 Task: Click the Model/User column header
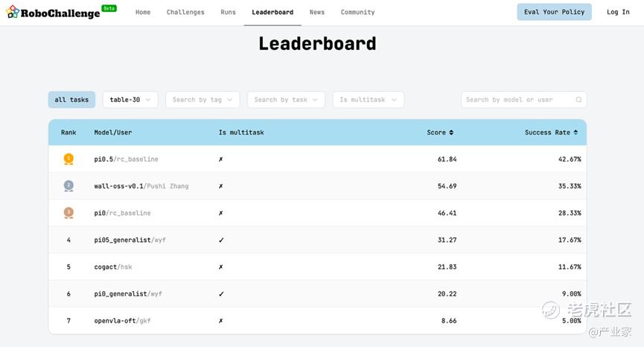113,133
